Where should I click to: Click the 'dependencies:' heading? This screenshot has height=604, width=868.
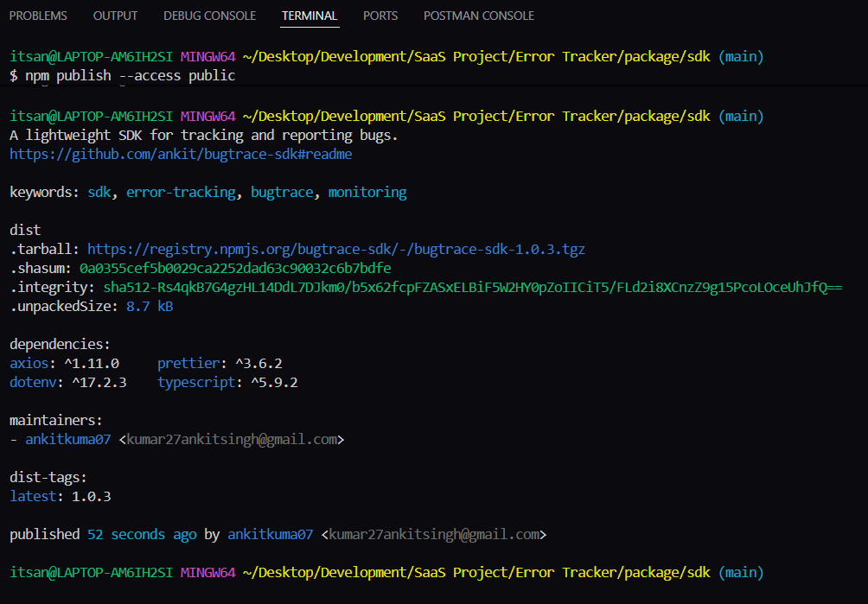point(60,345)
